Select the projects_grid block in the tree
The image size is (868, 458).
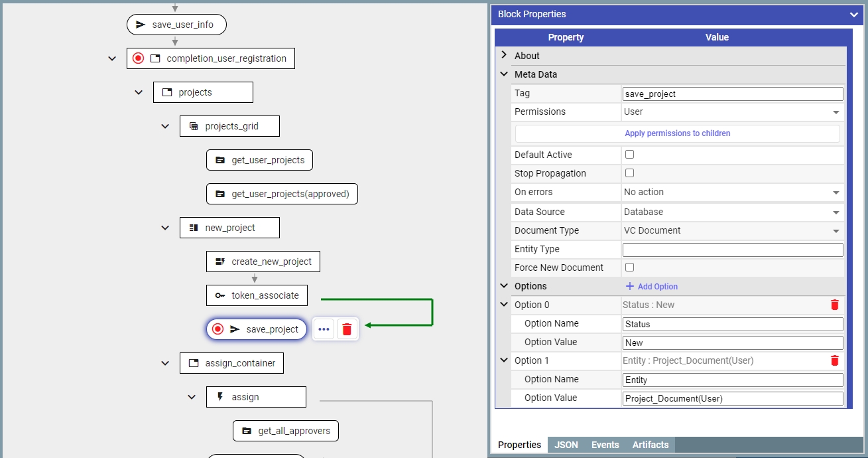229,126
